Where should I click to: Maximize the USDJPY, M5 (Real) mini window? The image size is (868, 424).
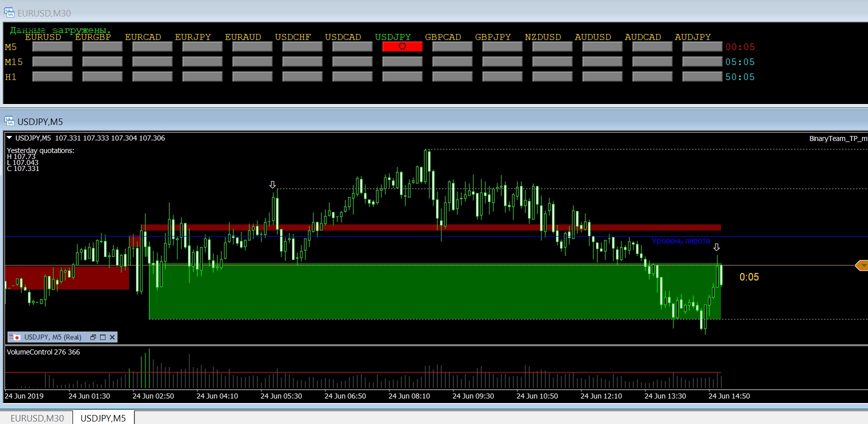coord(103,337)
